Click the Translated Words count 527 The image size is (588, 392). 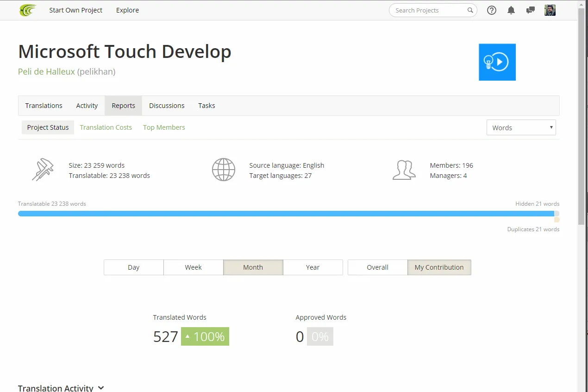(x=166, y=337)
